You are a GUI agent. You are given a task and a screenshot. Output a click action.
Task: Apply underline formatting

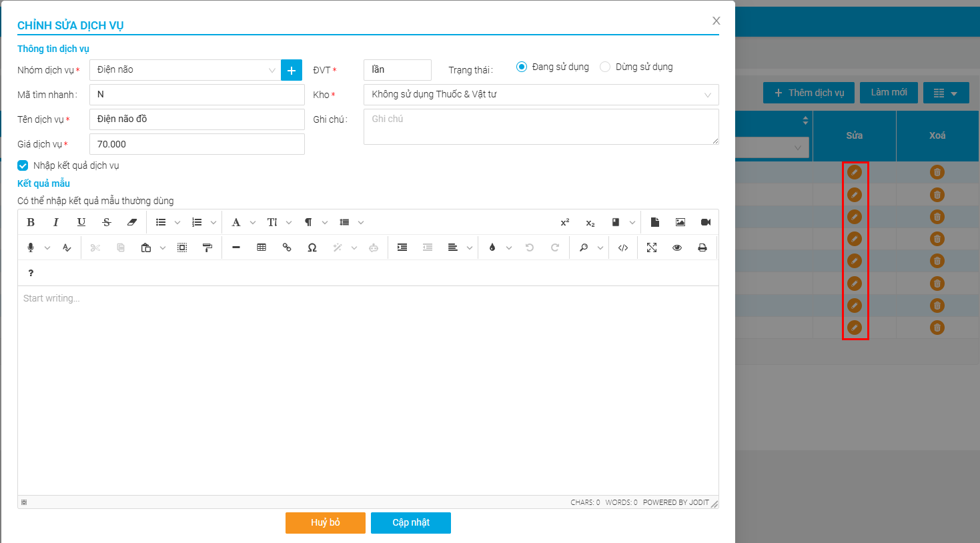pos(81,222)
